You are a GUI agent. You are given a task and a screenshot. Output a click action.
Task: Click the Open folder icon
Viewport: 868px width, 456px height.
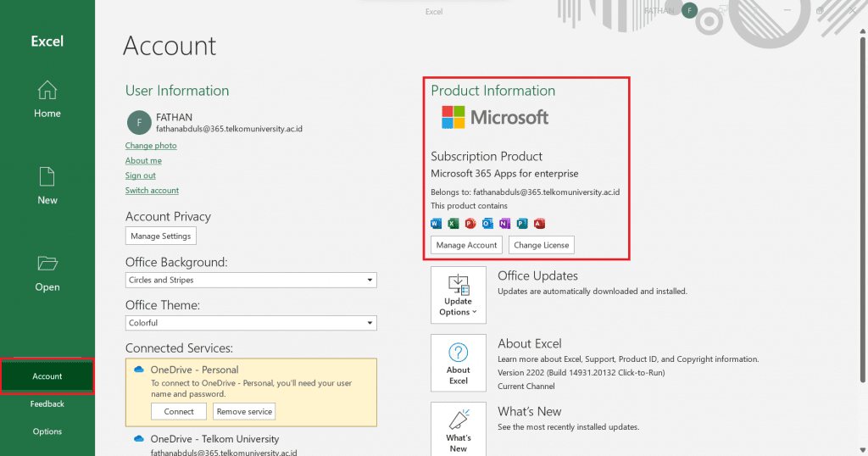tap(47, 263)
